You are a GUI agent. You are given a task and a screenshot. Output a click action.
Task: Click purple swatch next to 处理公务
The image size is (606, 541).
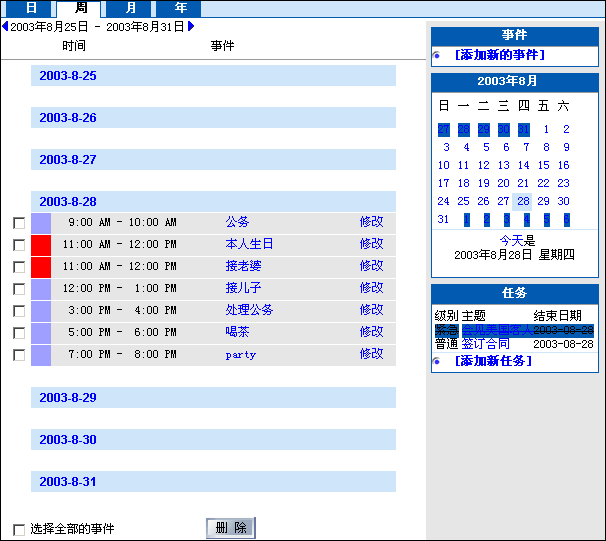point(41,310)
